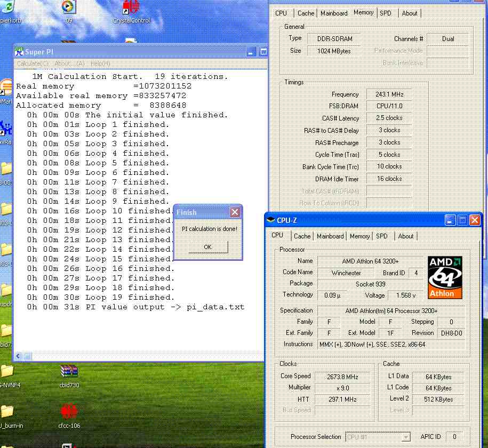
Task: Click the Core Speed value 2673.8 MHz
Action: pyautogui.click(x=342, y=377)
